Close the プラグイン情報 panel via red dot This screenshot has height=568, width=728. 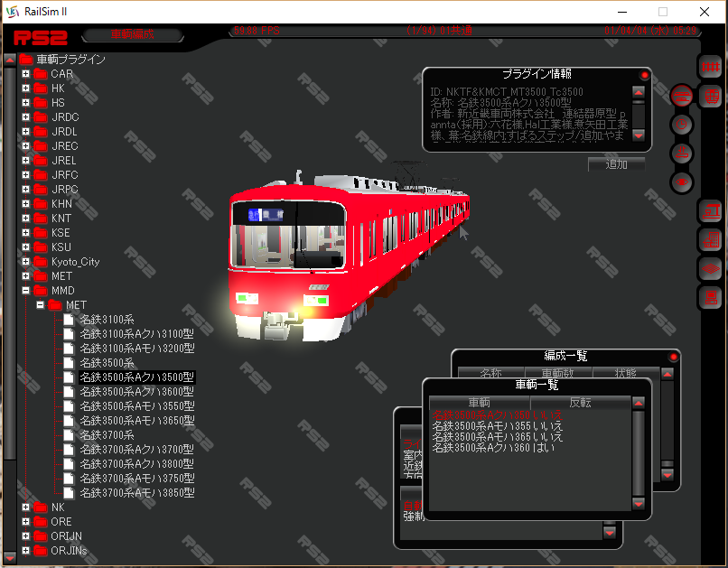click(x=644, y=75)
